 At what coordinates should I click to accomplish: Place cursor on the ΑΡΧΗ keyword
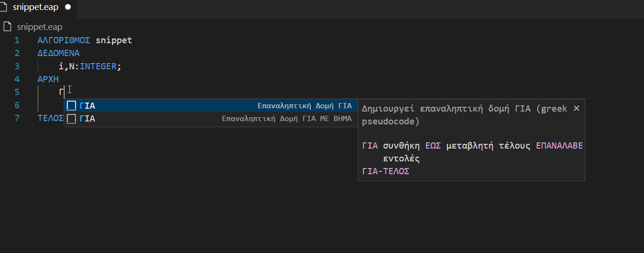48,79
